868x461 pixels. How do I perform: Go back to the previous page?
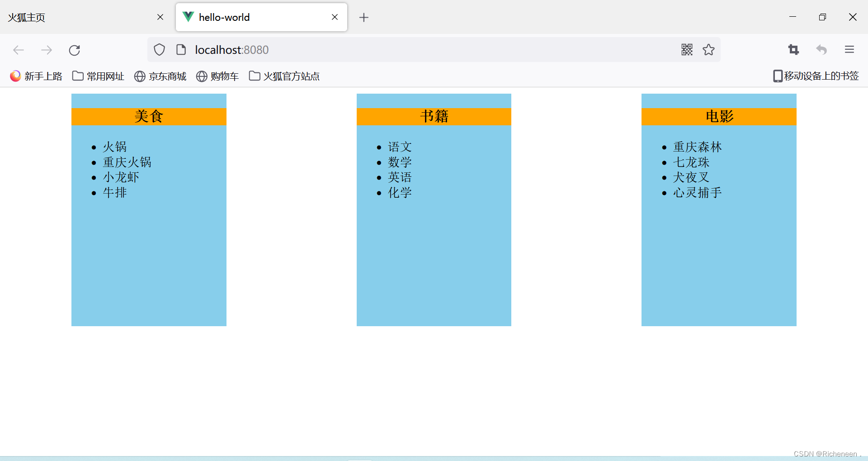pos(19,50)
